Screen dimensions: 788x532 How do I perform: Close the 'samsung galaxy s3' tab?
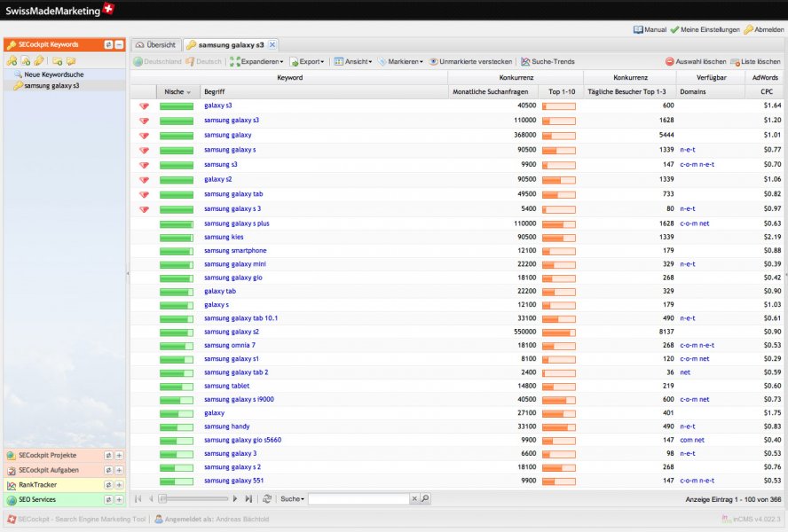point(272,44)
